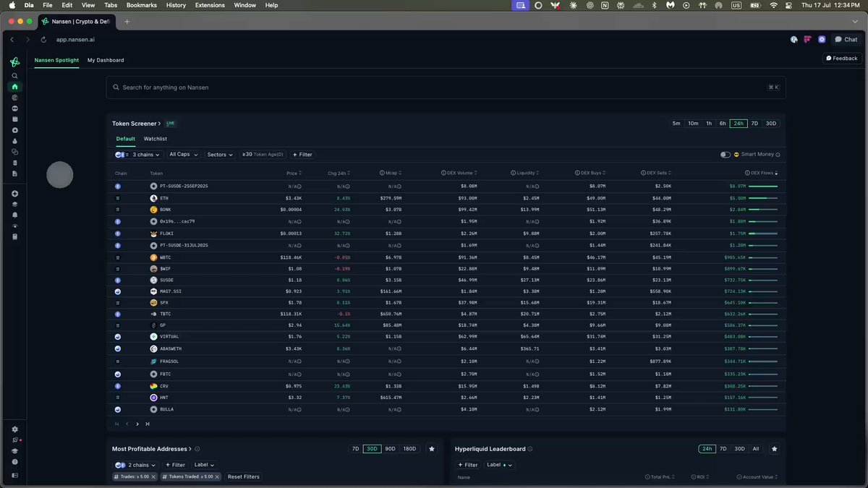Click the pink extension icon in the browser toolbar
Image resolution: width=868 pixels, height=488 pixels.
pyautogui.click(x=807, y=40)
